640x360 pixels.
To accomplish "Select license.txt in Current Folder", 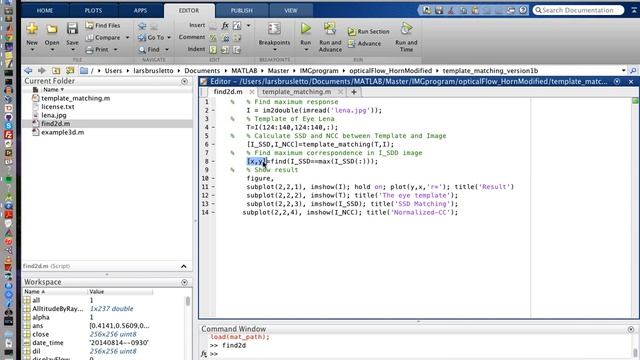I will [x=58, y=107].
